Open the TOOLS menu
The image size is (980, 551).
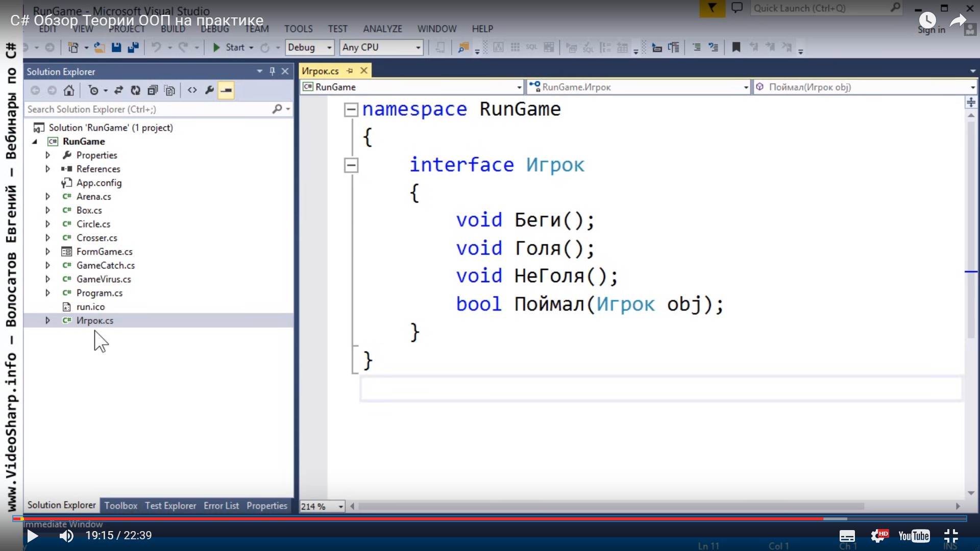tap(298, 29)
